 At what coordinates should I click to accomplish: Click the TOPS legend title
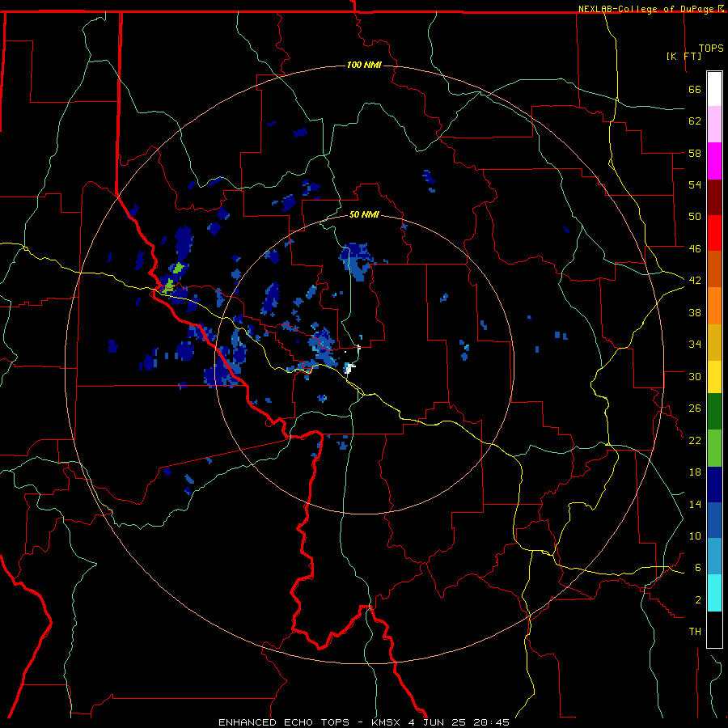click(711, 48)
